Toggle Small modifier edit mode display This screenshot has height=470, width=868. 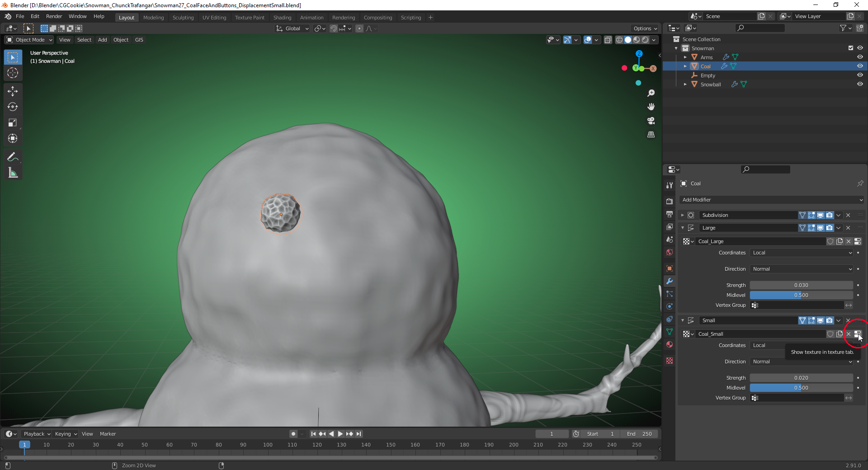pos(811,320)
